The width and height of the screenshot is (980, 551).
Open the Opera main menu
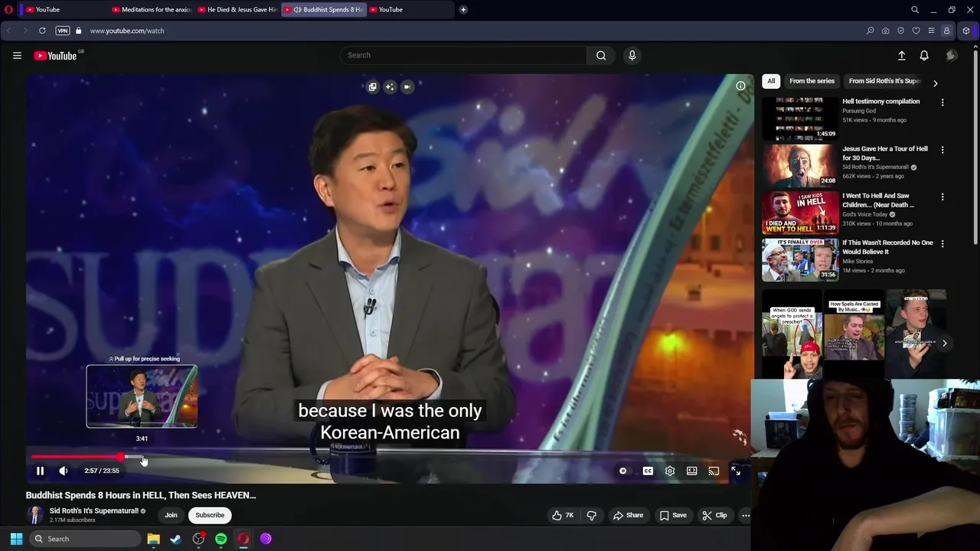click(x=8, y=9)
